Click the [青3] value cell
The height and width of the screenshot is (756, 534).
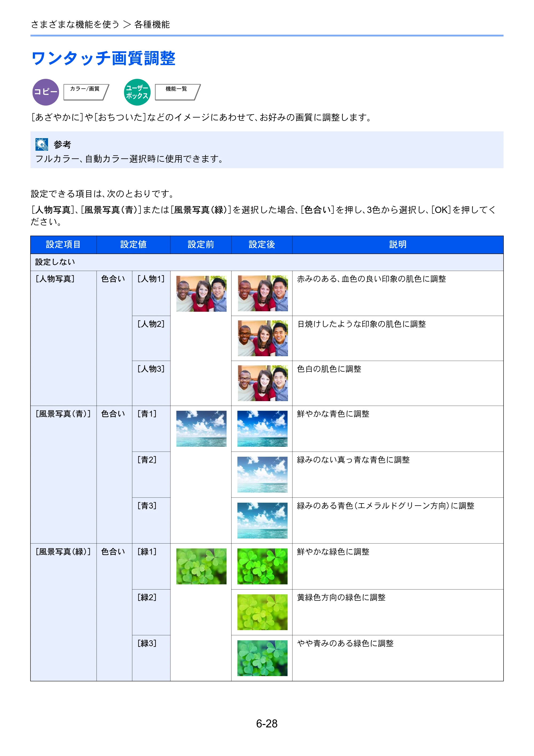coord(151,521)
